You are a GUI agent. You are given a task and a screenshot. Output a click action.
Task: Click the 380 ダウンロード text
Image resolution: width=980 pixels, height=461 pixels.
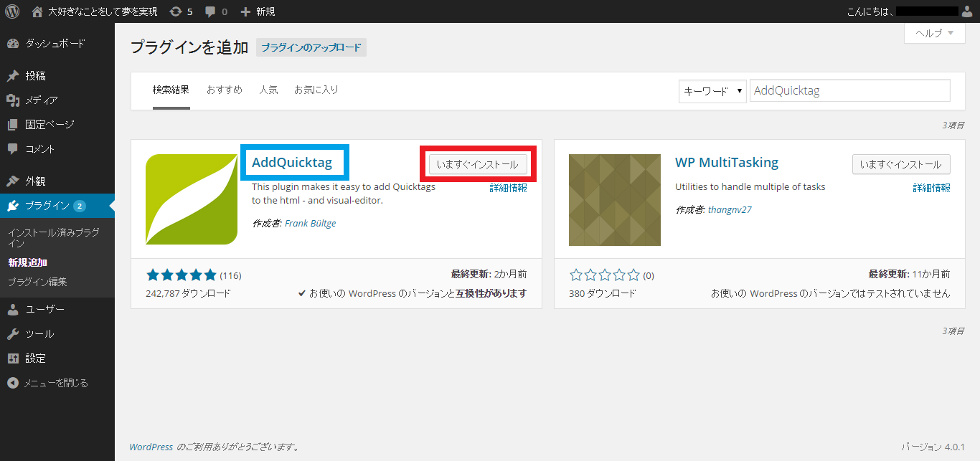coord(603,293)
